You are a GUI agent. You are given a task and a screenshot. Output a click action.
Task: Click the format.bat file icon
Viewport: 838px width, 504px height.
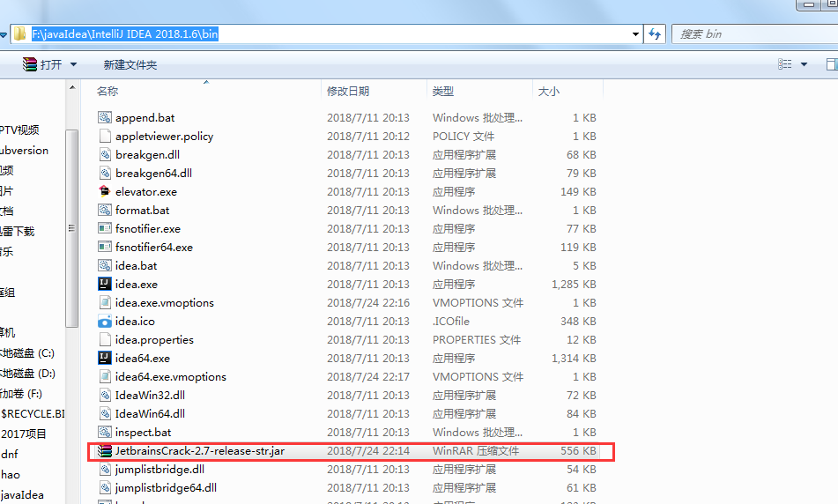point(105,210)
